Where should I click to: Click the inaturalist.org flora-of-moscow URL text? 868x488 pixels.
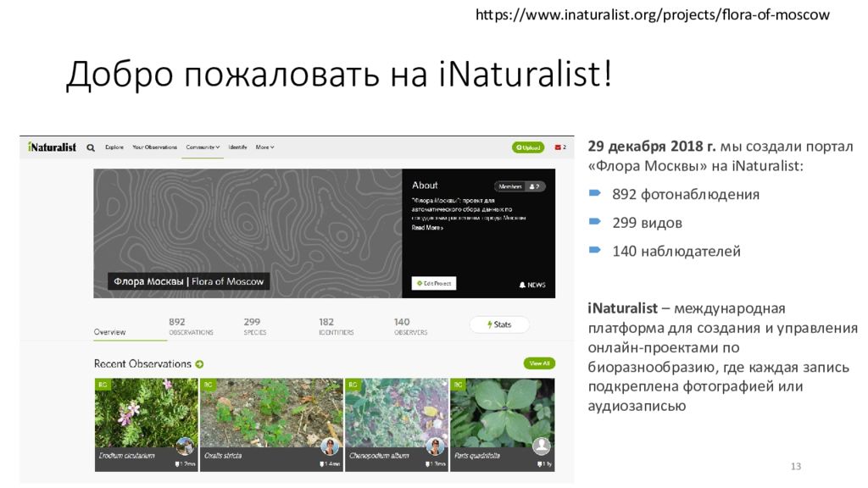[653, 14]
